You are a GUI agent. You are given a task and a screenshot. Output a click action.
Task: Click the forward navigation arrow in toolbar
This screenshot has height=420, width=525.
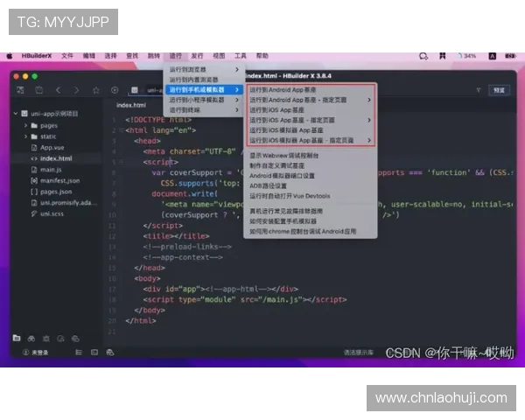pos(76,90)
